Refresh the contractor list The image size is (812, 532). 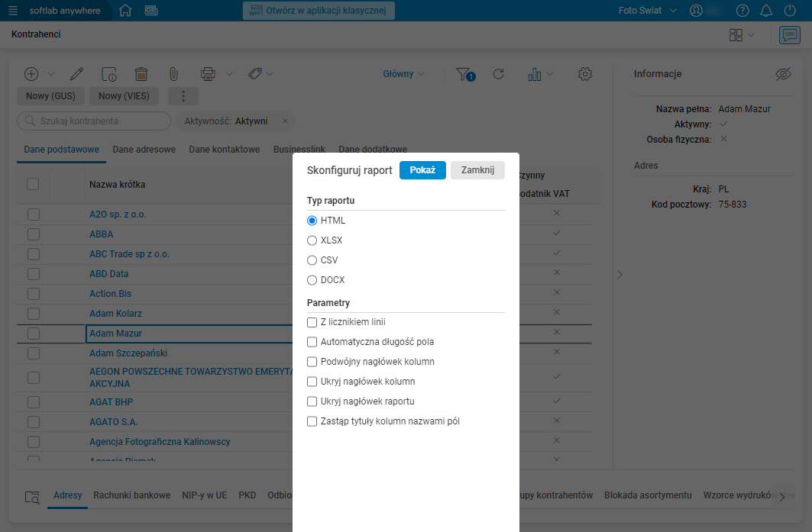(499, 74)
